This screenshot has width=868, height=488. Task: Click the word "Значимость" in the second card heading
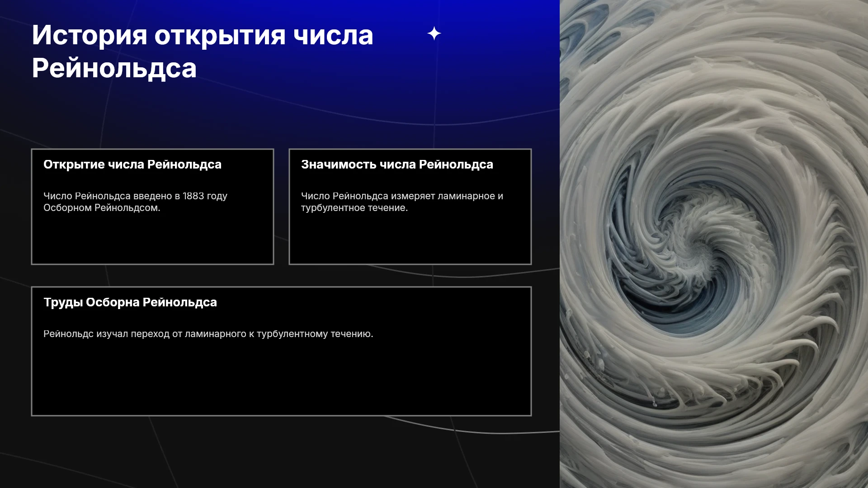tap(339, 164)
